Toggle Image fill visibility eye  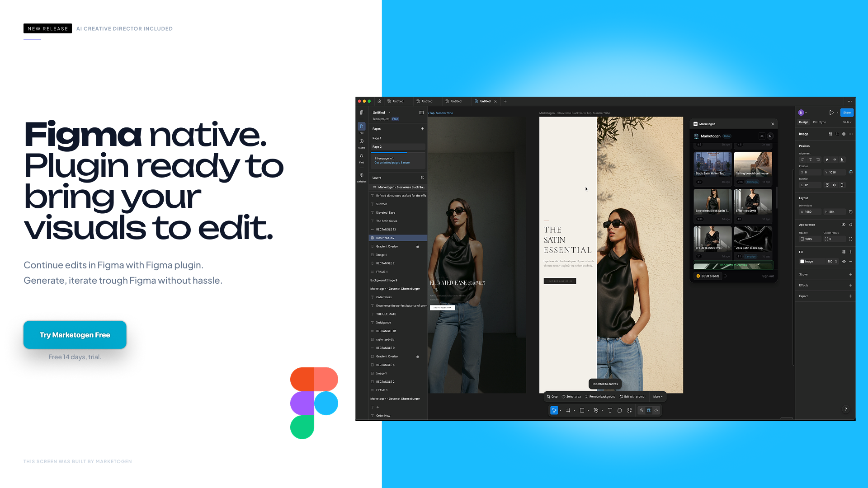coord(844,261)
